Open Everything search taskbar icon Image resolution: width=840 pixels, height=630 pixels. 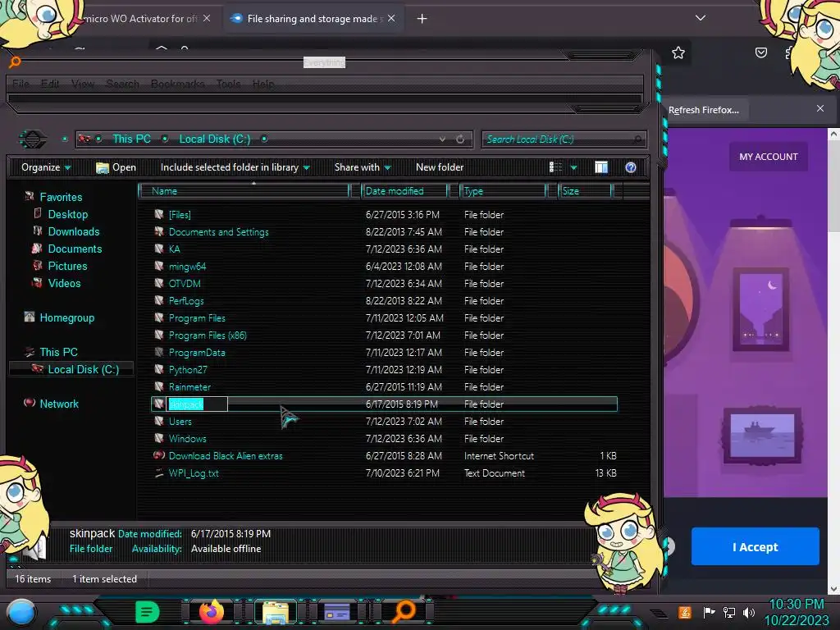pyautogui.click(x=404, y=612)
